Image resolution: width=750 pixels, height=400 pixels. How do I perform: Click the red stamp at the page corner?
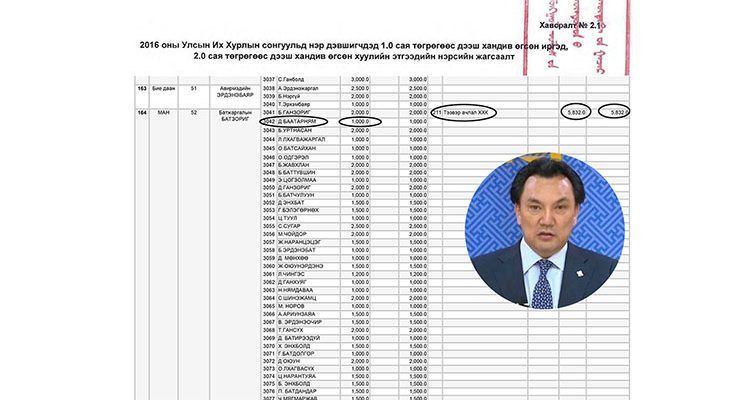[577, 37]
